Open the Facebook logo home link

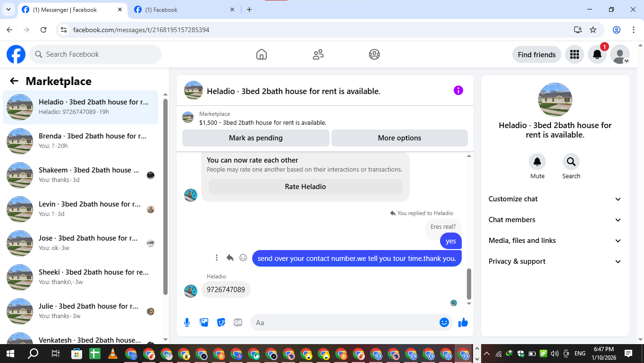point(16,54)
